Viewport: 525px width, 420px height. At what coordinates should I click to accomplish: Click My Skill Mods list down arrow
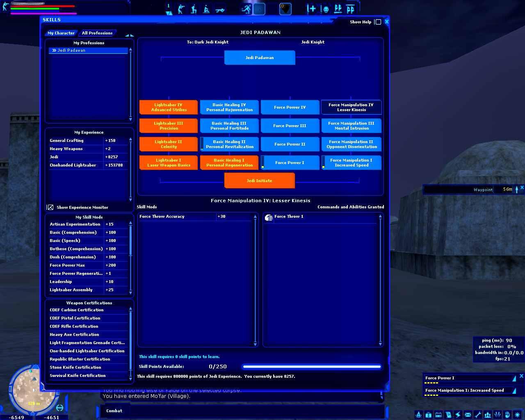[x=130, y=293]
